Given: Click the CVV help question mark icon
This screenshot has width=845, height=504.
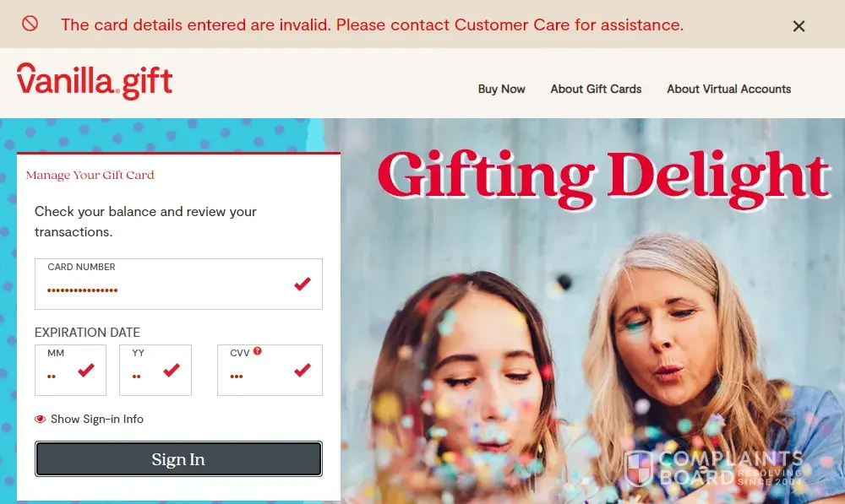Looking at the screenshot, I should (258, 351).
